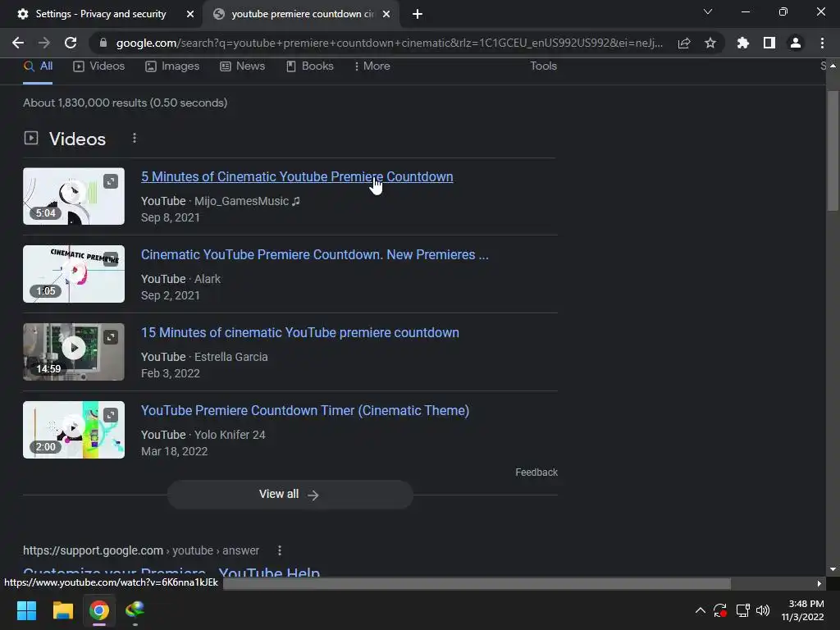Expand the More search filters menu

pyautogui.click(x=372, y=66)
